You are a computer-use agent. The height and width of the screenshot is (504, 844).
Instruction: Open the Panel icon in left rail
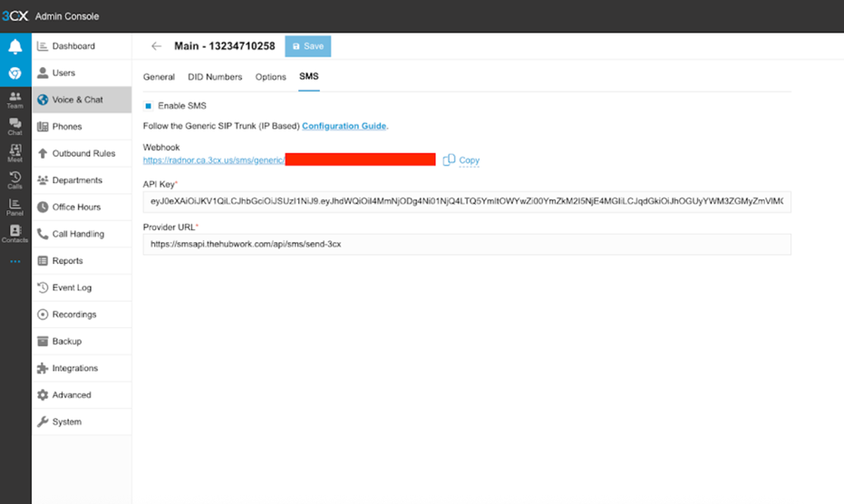pos(15,207)
